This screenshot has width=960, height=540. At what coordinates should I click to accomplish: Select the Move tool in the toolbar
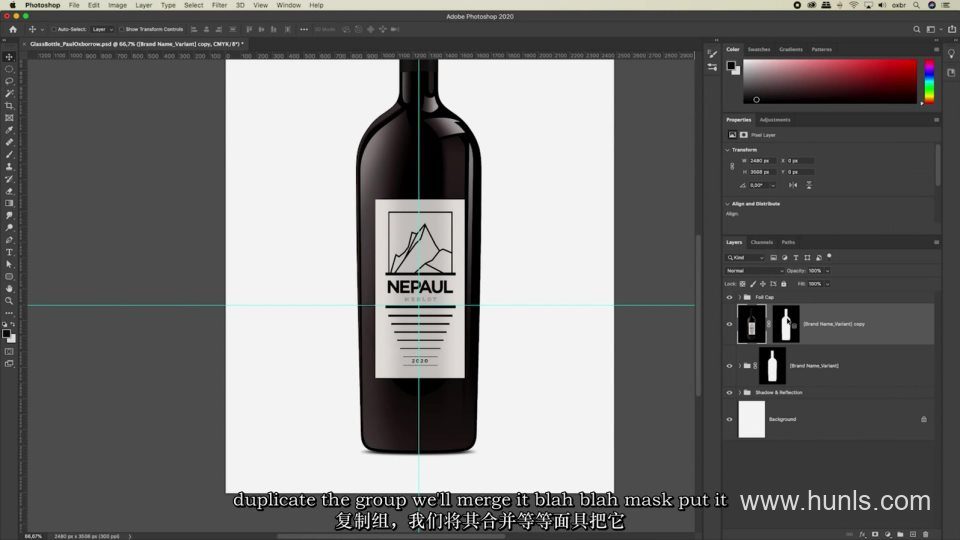(x=9, y=57)
